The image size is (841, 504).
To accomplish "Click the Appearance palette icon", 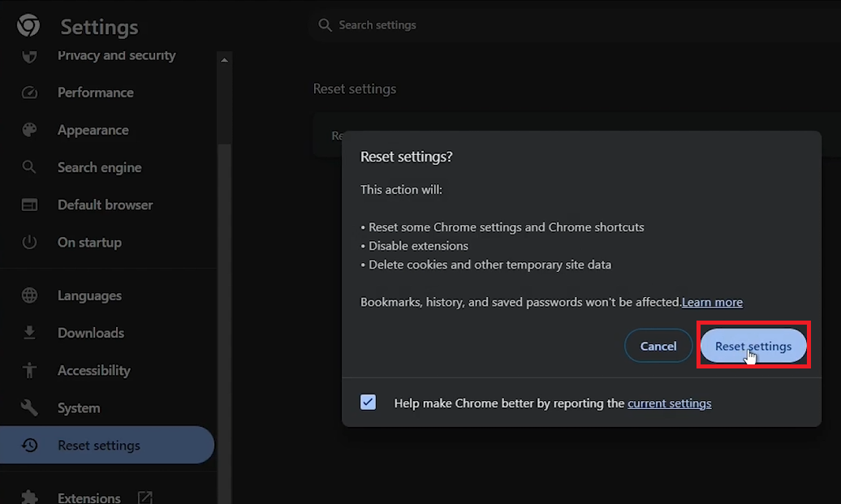I will click(29, 130).
